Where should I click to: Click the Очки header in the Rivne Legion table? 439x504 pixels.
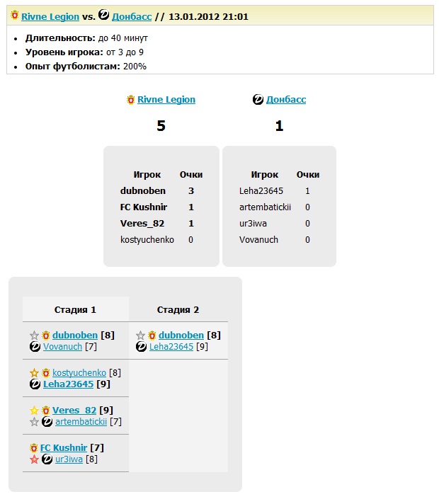point(191,174)
